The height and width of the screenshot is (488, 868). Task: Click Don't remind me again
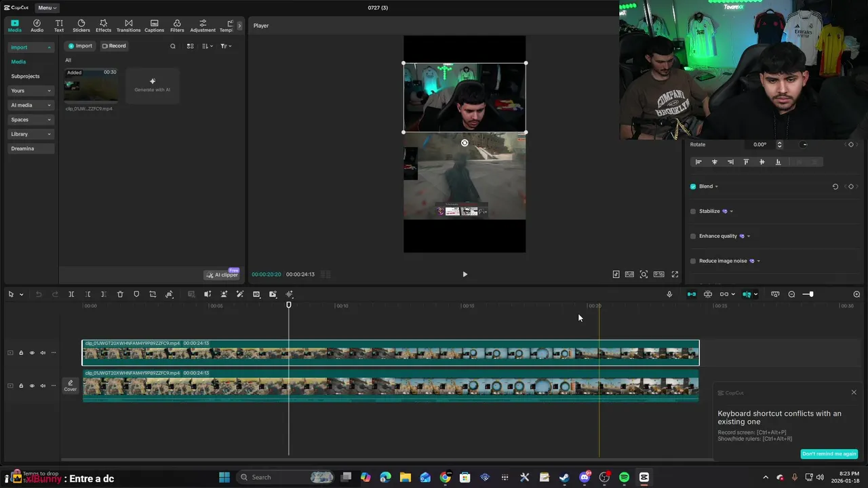coord(829,453)
